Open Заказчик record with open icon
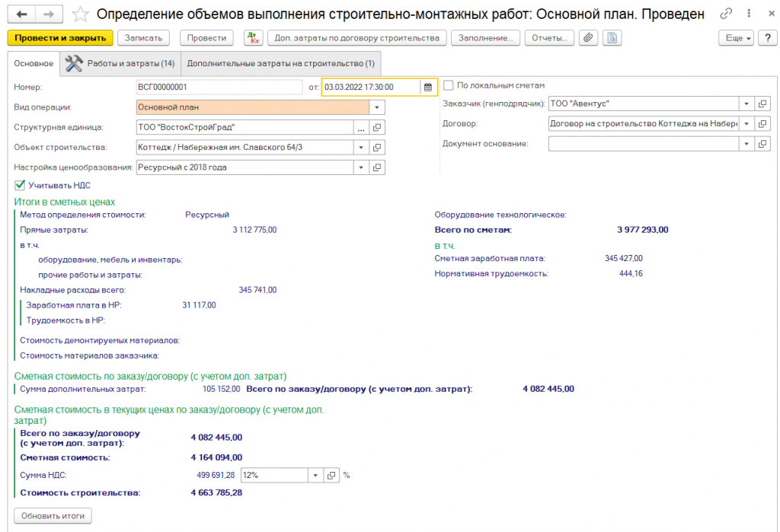The image size is (780, 532). [x=763, y=104]
